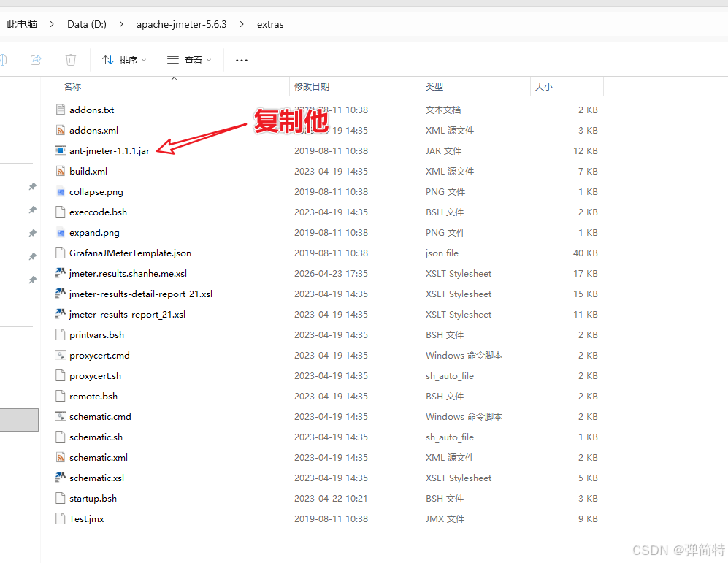Select the startup.bsh file icon
728x563 pixels.
tap(61, 497)
